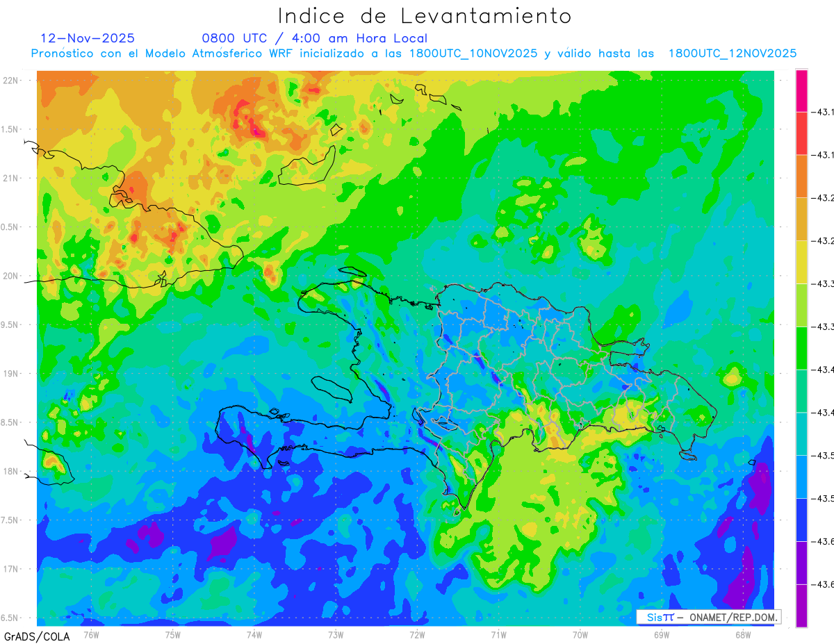Select the "21N" latitude axis label
This screenshot has height=644, width=834.
[x=12, y=178]
